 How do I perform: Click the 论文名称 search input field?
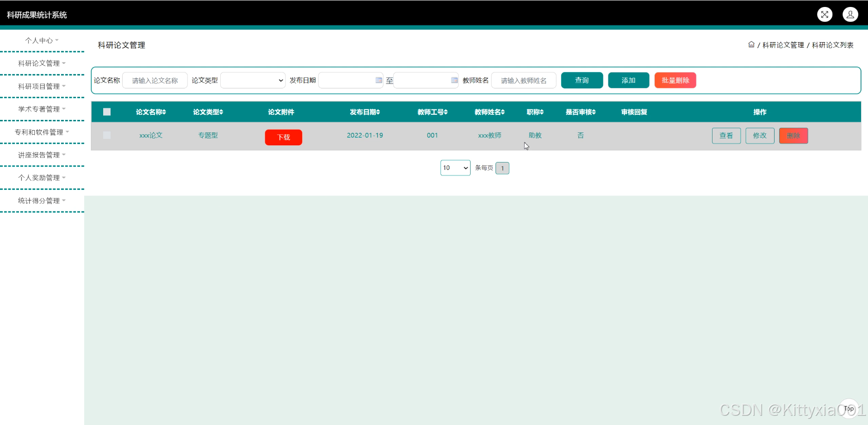pos(155,80)
